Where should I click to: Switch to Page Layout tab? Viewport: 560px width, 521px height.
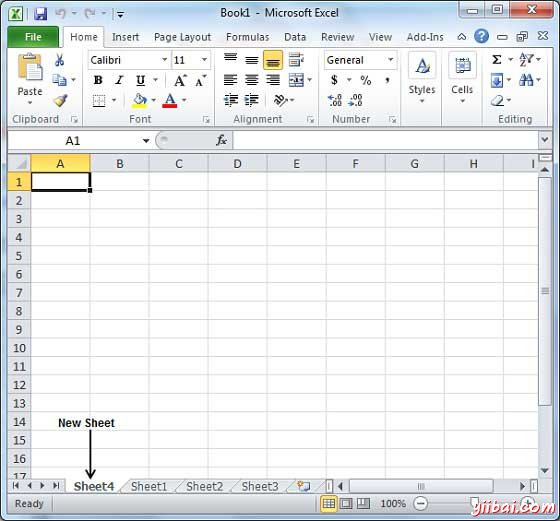coord(182,37)
